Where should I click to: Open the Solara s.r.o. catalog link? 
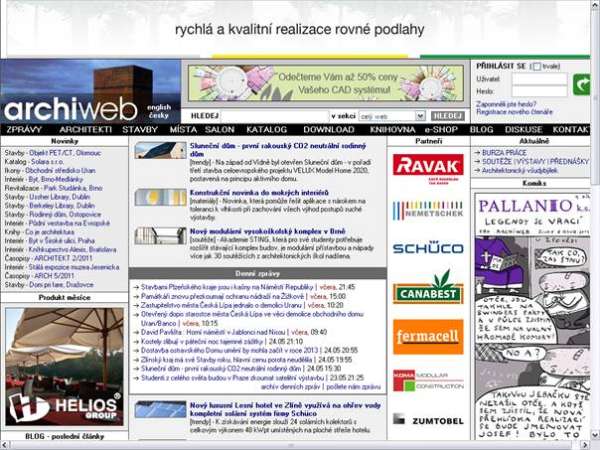tap(47, 162)
